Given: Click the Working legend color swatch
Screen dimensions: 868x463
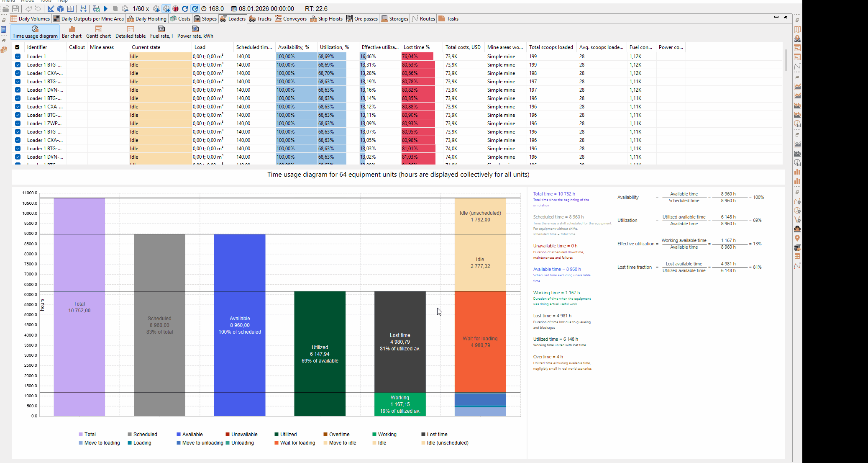Looking at the screenshot, I should click(374, 435).
